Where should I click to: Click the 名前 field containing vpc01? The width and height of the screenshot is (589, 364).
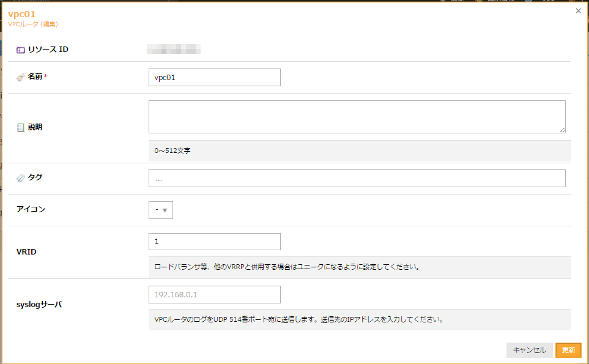pyautogui.click(x=214, y=77)
